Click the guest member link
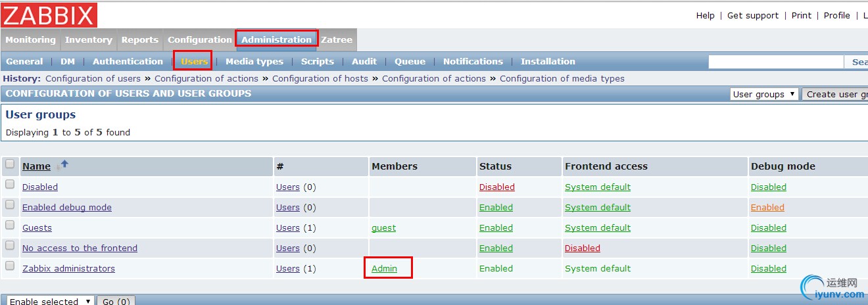Viewport: 868px width, 305px height. (383, 227)
